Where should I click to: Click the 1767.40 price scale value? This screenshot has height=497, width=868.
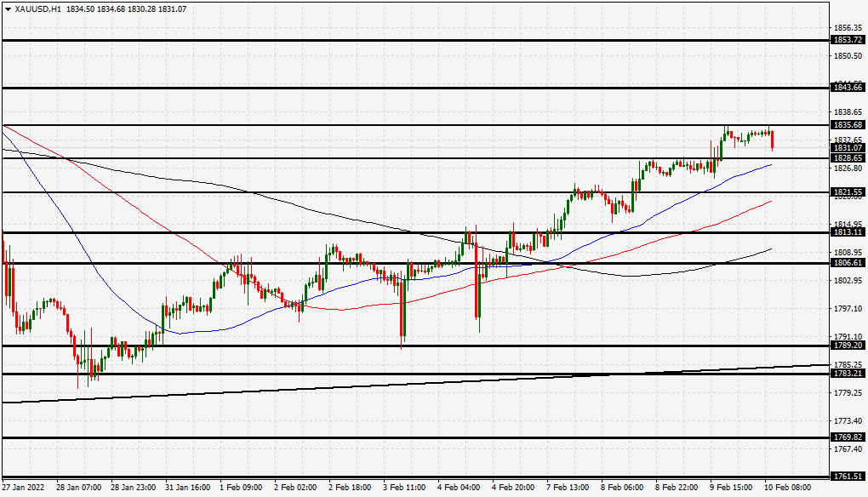tap(848, 448)
